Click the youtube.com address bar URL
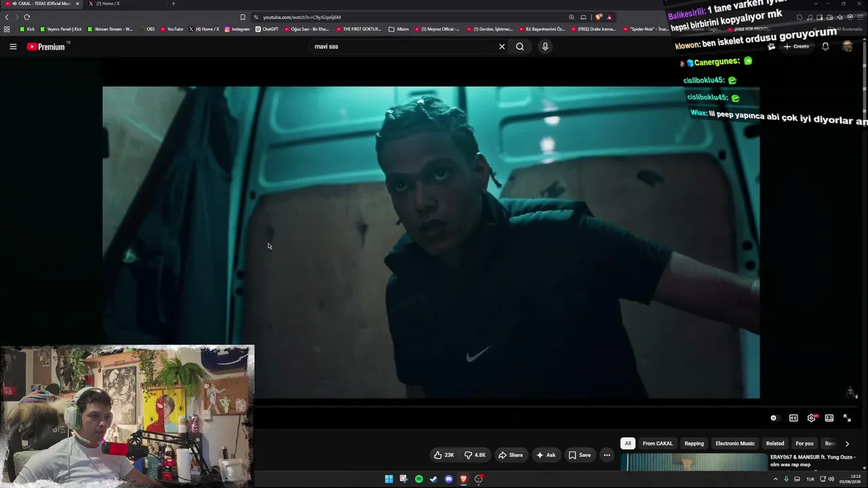 click(x=302, y=17)
